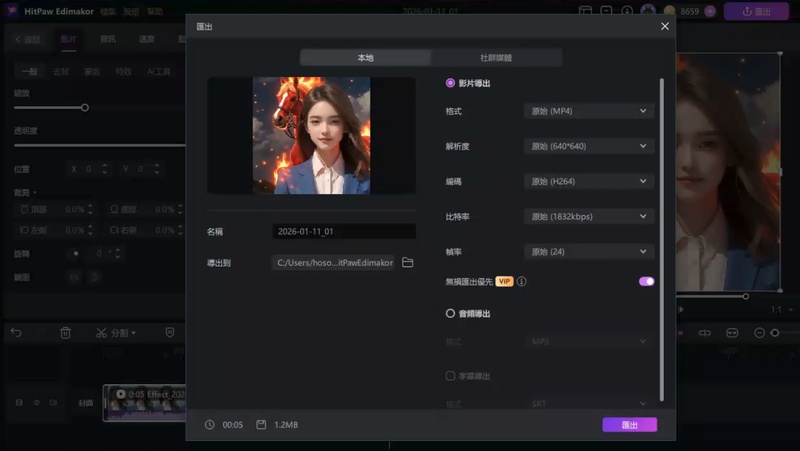Click the gold coin icon beside 8659
This screenshot has height=451, width=800.
pos(670,11)
